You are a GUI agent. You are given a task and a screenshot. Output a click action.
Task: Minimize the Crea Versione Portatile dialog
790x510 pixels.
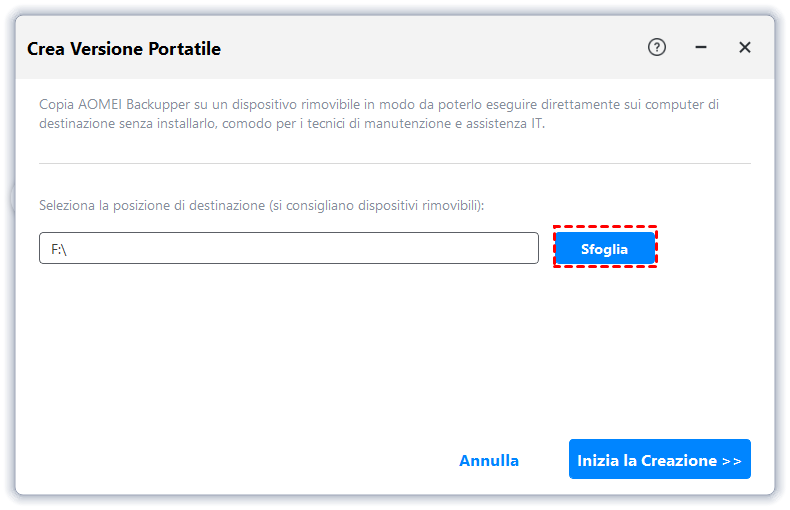[701, 47]
